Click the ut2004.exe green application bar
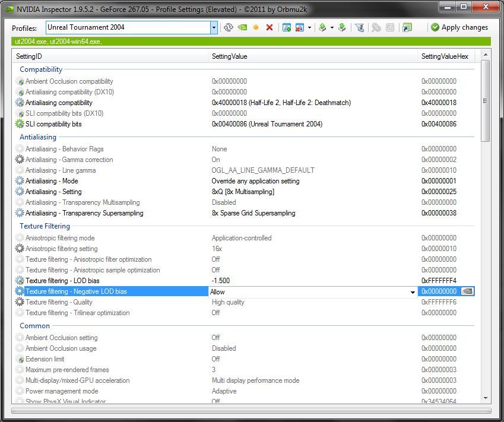The width and height of the screenshot is (504, 422). [251, 42]
